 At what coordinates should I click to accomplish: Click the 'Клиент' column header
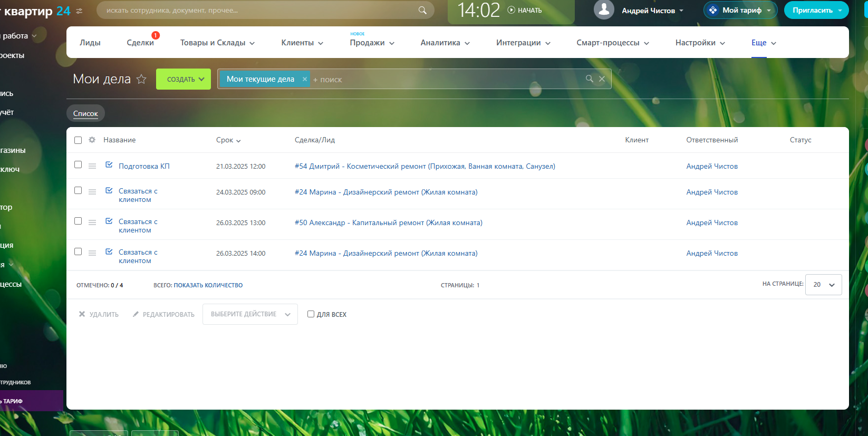coord(636,140)
